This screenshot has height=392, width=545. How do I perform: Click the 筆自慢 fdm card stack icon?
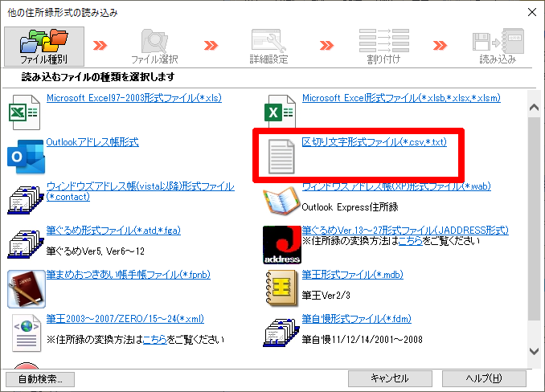click(x=281, y=333)
